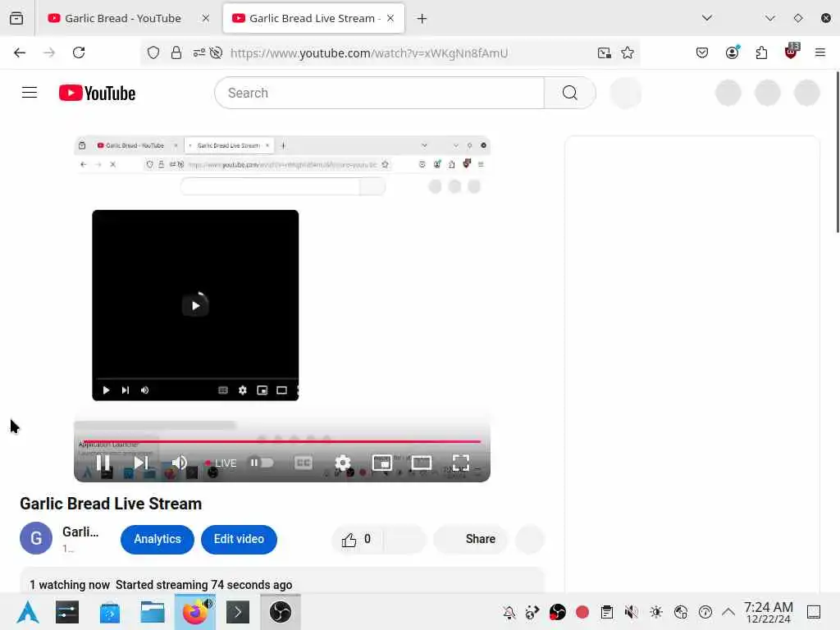Open picture-in-picture icon in address bar

click(605, 52)
